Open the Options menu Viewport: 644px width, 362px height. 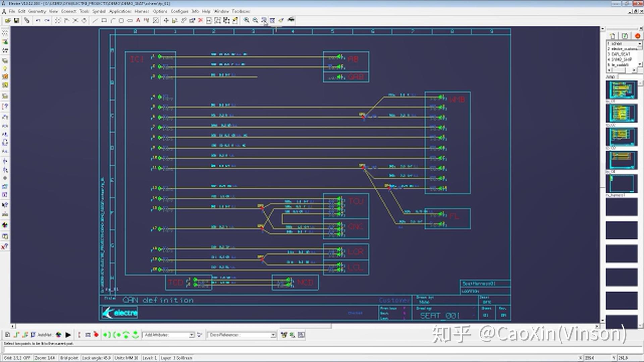click(160, 11)
